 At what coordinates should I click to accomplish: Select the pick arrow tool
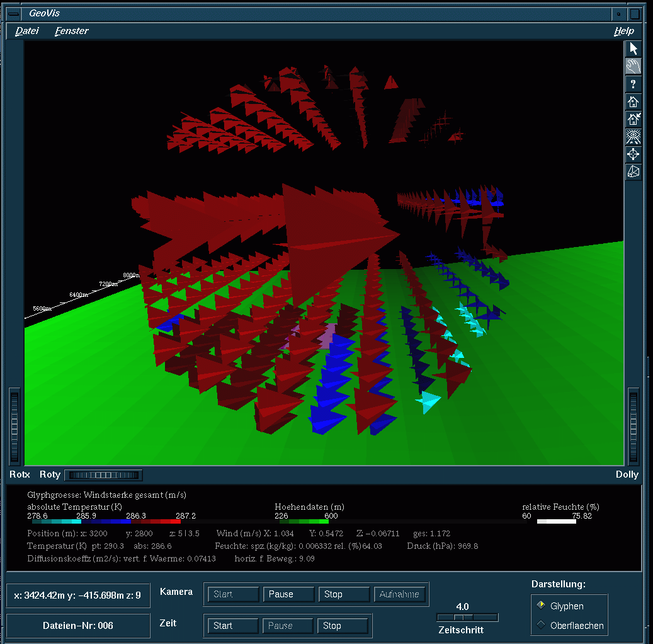[x=633, y=49]
